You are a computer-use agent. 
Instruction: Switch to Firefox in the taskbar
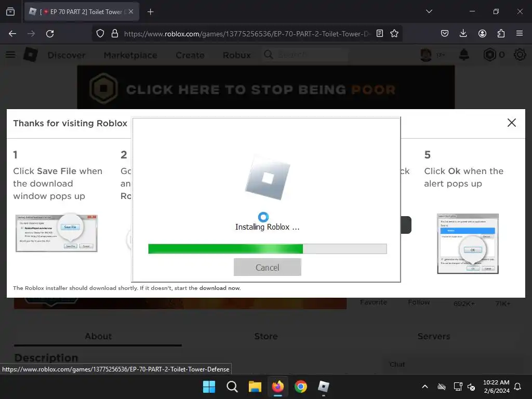[278, 387]
